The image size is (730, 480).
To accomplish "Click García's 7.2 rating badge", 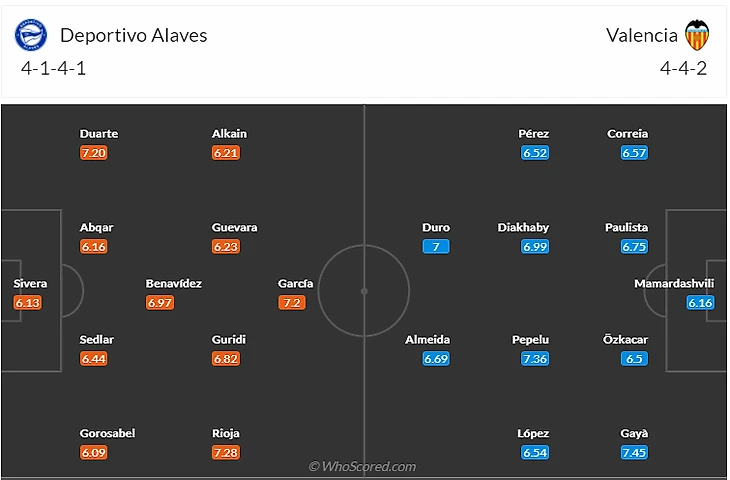I will 291,302.
